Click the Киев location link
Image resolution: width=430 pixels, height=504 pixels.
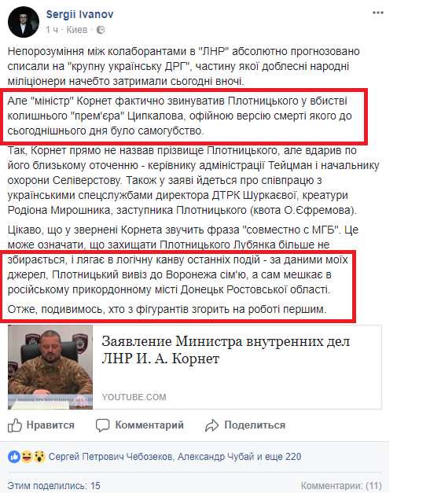[x=77, y=30]
